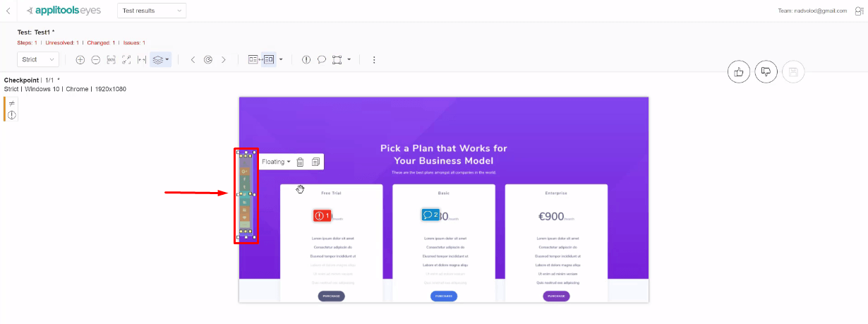Fit image to screen with expand icon
The width and height of the screenshot is (868, 324).
(126, 60)
